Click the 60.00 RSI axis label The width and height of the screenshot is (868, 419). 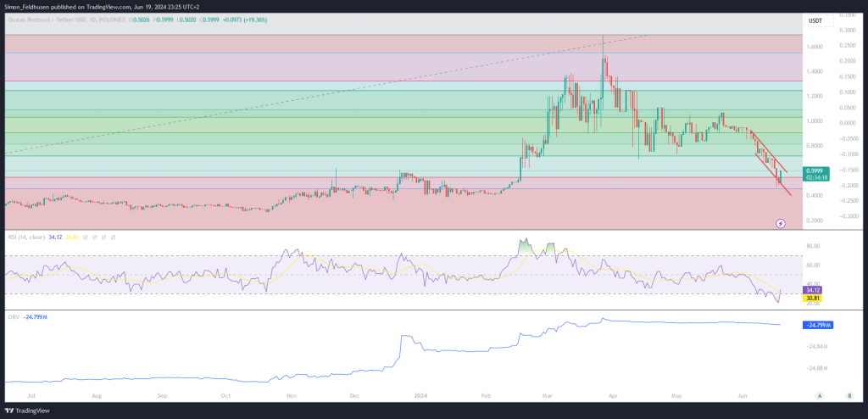coord(813,265)
